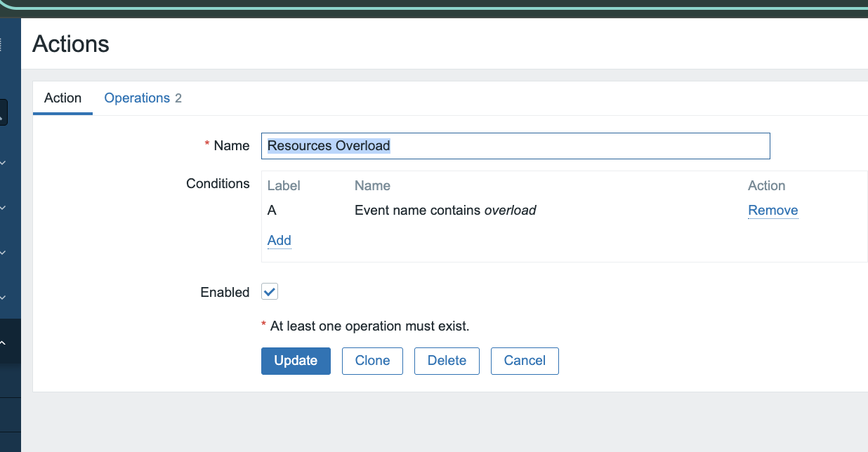868x452 pixels.
Task: Select the condition text "Event name contains overload"
Action: click(x=445, y=211)
